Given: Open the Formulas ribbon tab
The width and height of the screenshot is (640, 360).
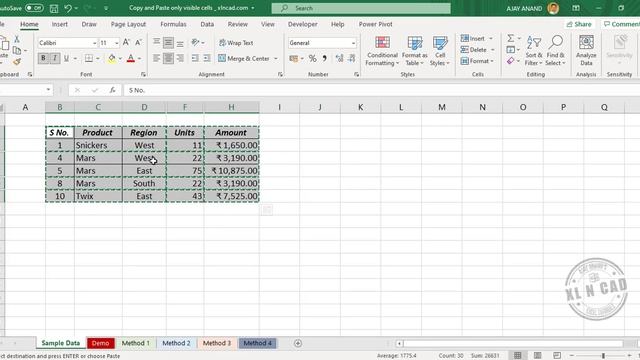Looking at the screenshot, I should [x=173, y=24].
